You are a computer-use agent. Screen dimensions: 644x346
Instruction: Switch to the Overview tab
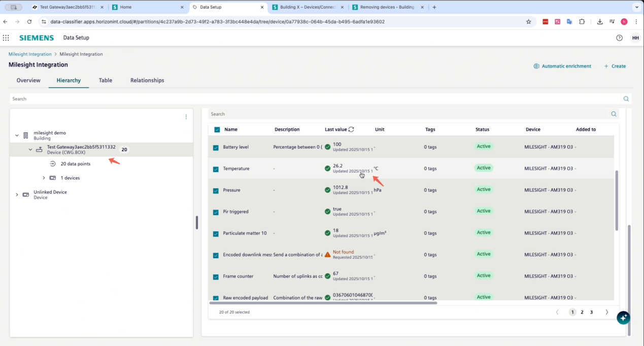28,80
